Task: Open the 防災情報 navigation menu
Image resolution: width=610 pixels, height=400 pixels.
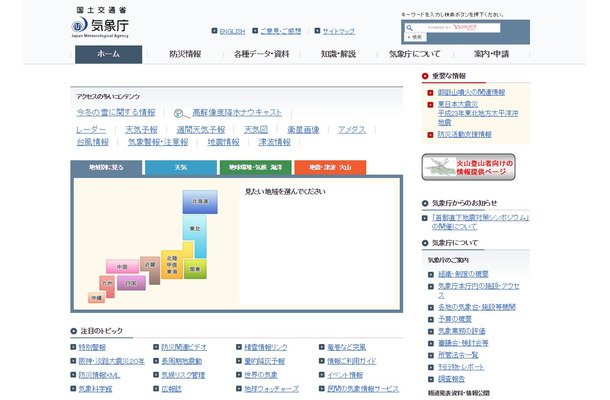Action: 185,54
